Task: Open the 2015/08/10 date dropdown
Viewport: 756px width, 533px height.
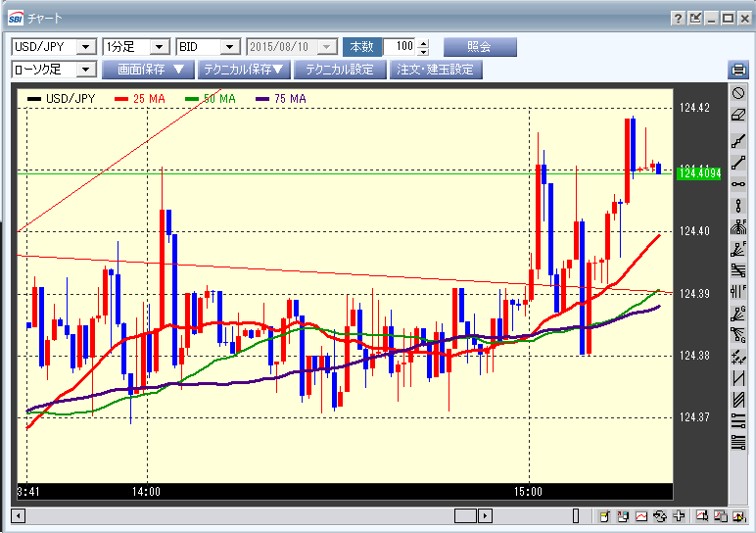Action: tap(327, 47)
